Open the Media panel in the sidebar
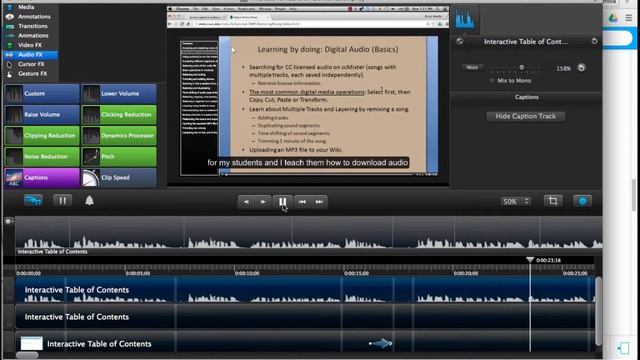 26,7
